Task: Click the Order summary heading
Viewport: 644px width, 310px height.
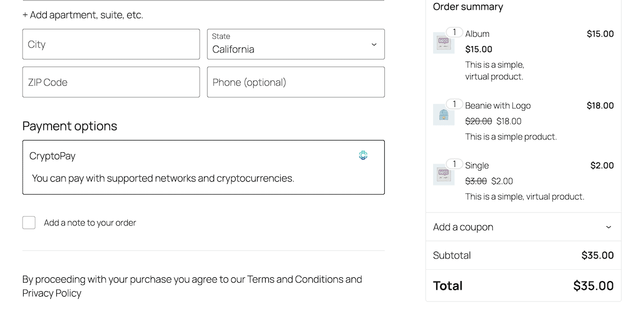Action: coord(468,6)
